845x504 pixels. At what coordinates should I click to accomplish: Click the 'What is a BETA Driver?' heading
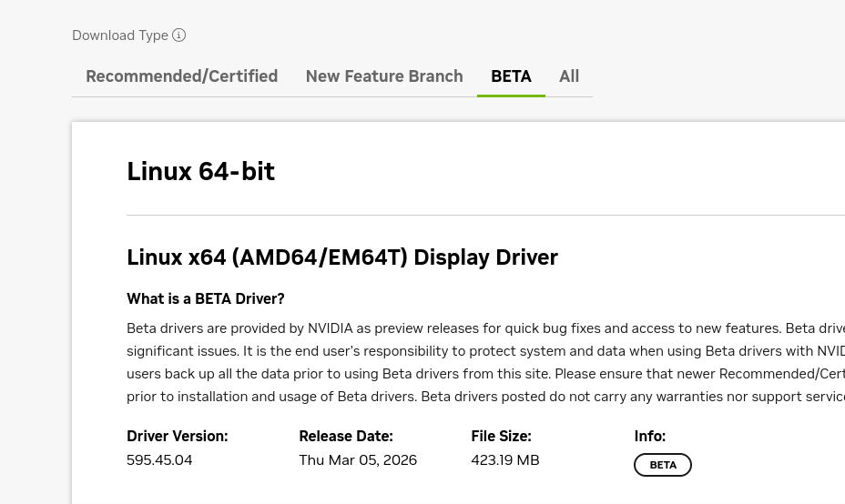[205, 298]
